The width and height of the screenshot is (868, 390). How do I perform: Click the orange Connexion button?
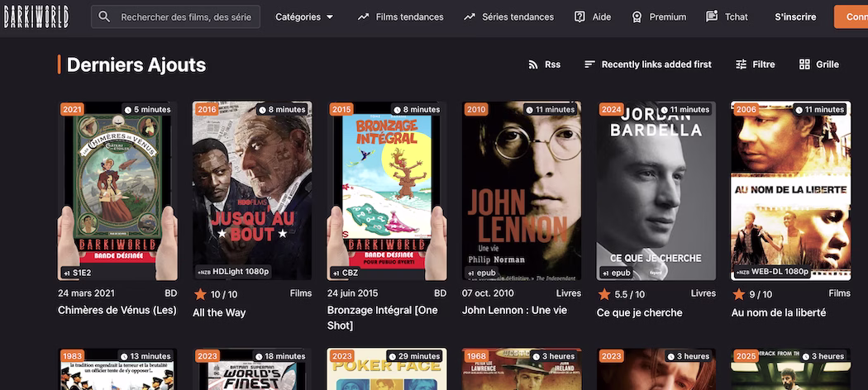point(851,17)
